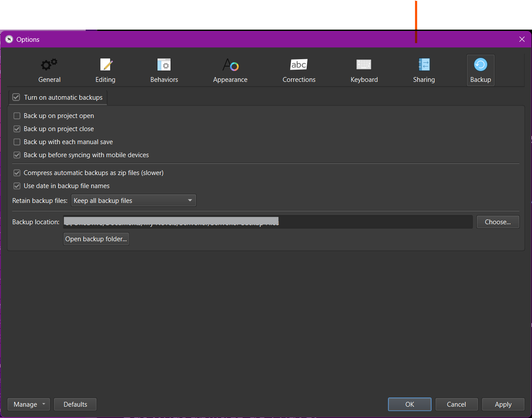Screen dimensions: 532x418
Task: Expand the Retain backup files dropdown
Action: (133, 201)
